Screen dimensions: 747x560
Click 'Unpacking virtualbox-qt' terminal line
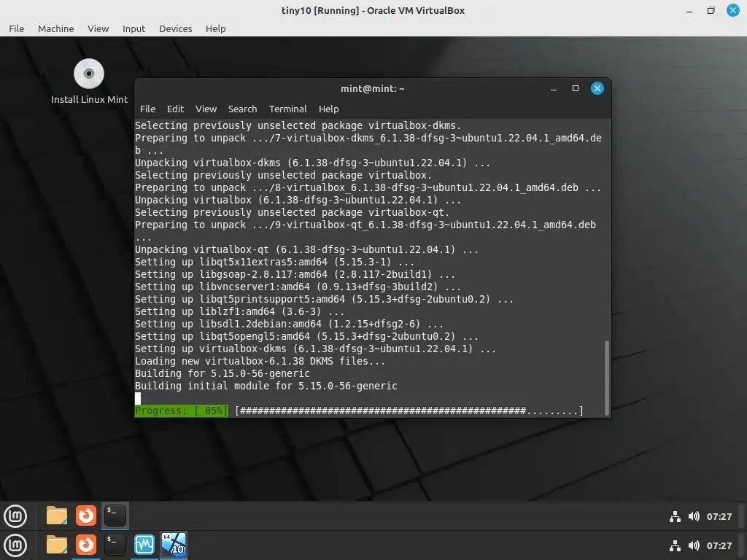[x=306, y=250]
